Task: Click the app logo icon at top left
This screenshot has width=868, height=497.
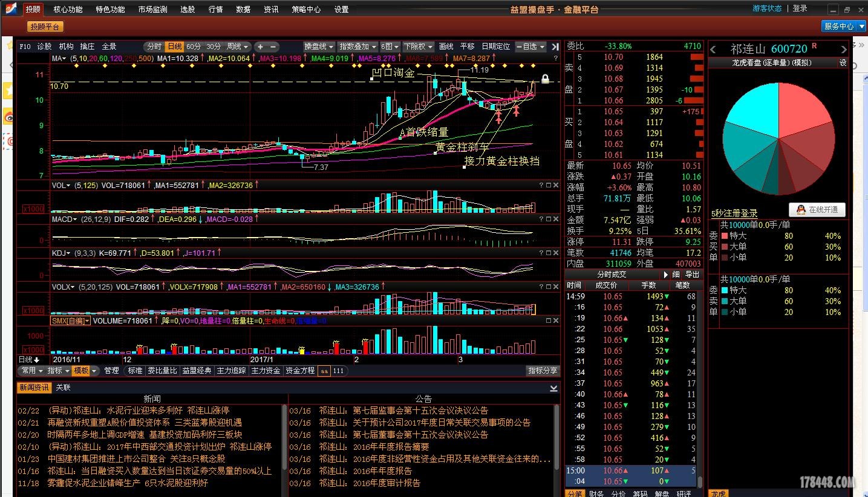Action: pos(11,9)
